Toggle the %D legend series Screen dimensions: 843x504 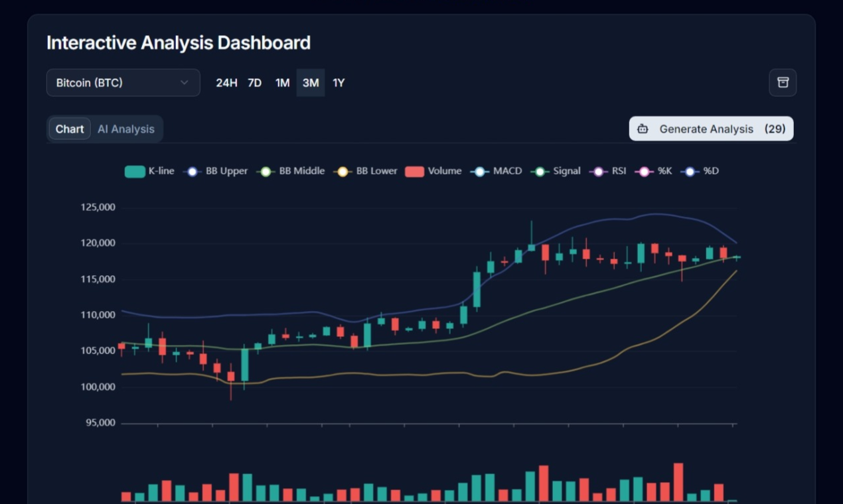point(699,171)
